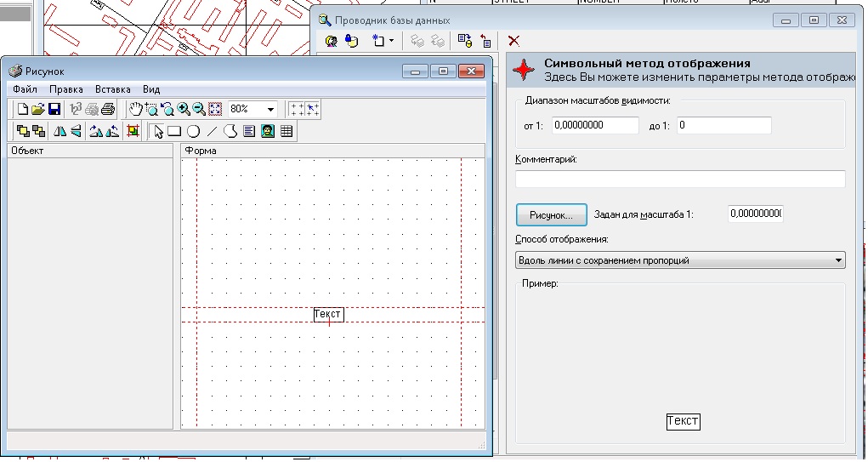This screenshot has width=868, height=462.
Task: Click the group objects icon with red frame
Action: 133,131
